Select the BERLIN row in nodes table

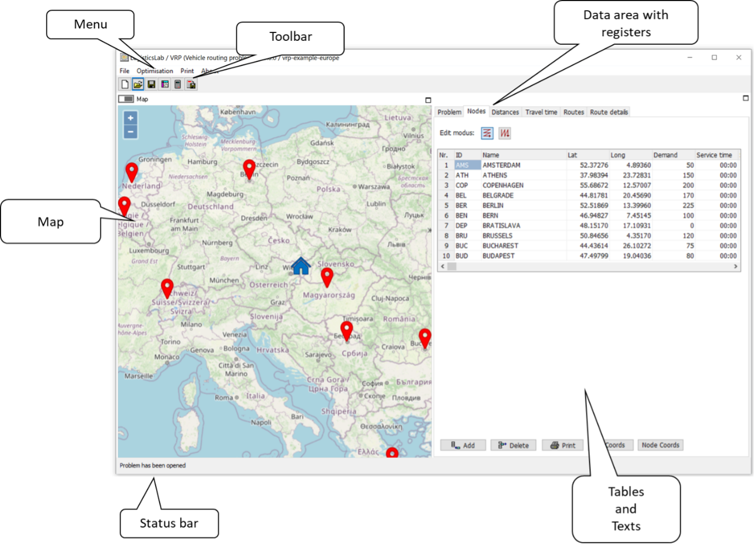coord(493,205)
